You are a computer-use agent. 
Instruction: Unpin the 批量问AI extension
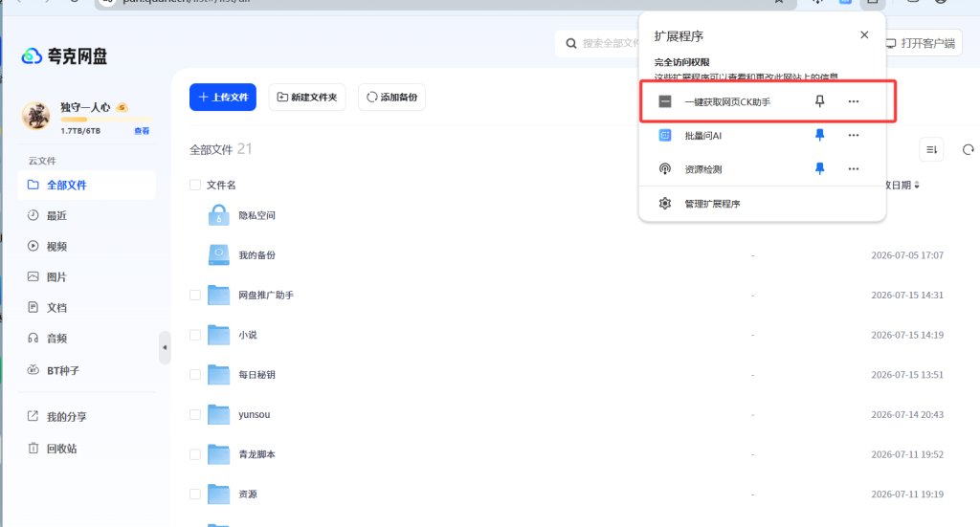(819, 135)
